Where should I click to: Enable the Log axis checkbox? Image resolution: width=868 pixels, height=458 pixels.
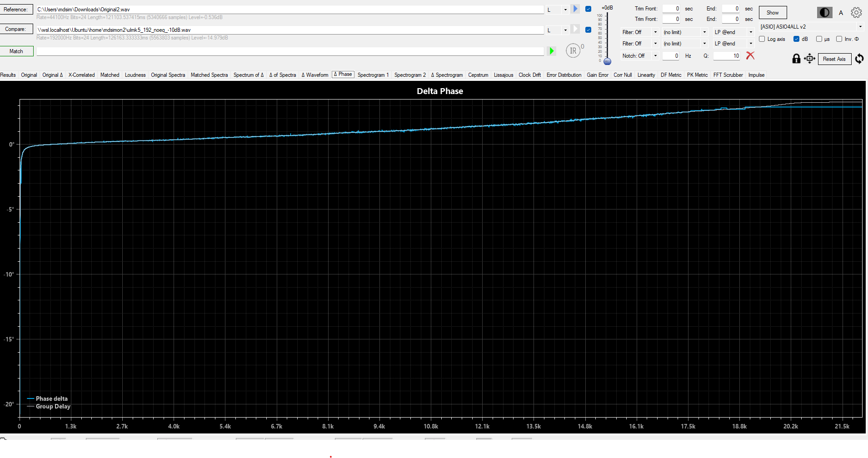coord(762,39)
